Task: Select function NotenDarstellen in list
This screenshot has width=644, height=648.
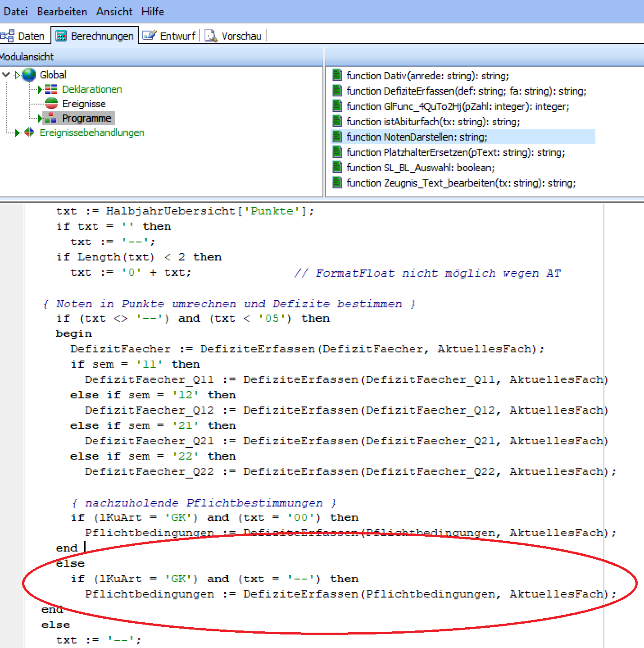Action: coord(463,137)
